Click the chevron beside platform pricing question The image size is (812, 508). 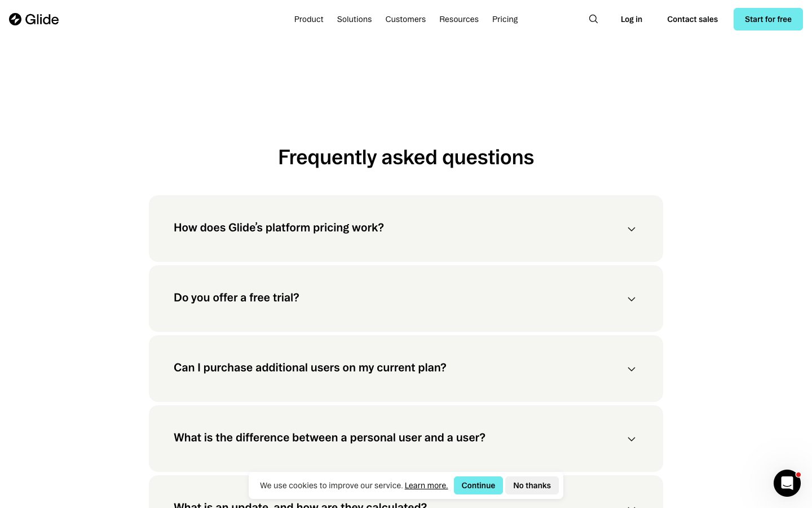tap(632, 229)
